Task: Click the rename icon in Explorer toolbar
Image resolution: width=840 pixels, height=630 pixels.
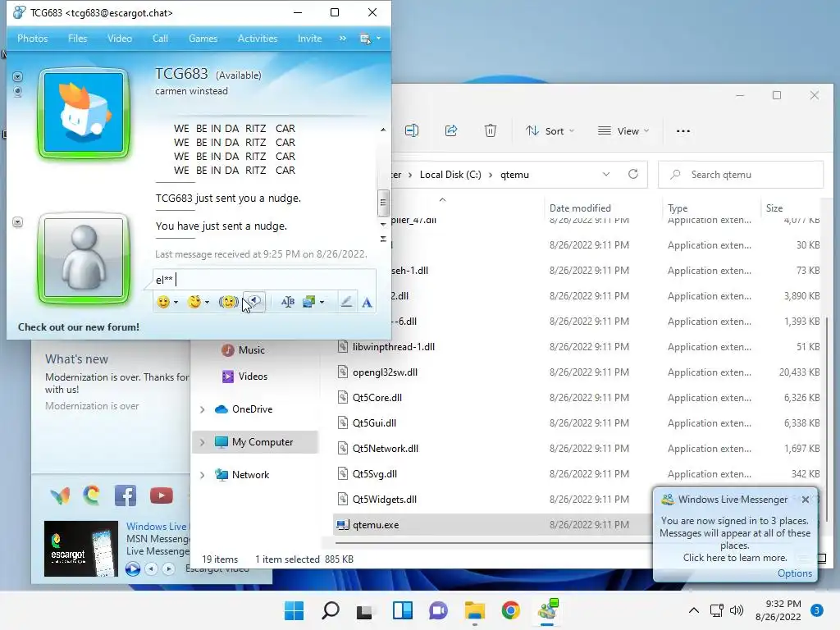Action: (412, 130)
